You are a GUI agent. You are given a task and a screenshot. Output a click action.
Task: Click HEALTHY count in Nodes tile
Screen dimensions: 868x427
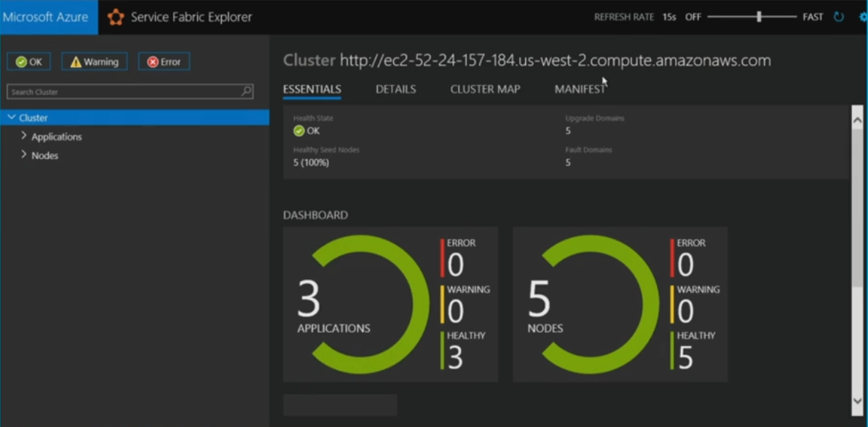(x=685, y=358)
